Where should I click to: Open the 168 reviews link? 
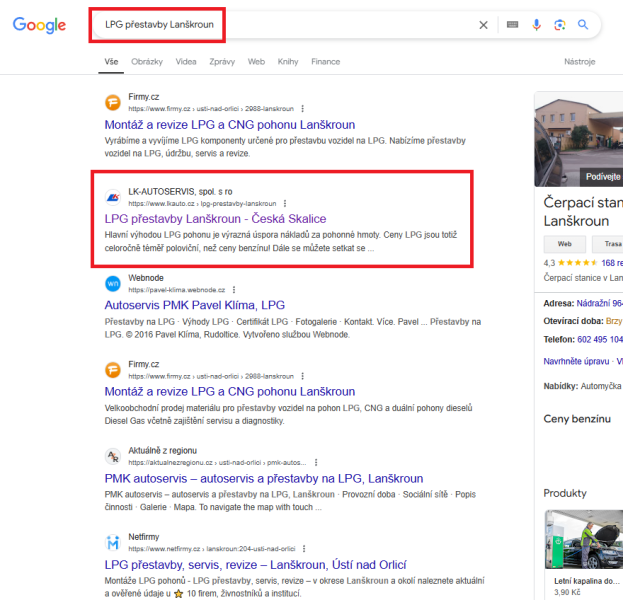coord(612,263)
